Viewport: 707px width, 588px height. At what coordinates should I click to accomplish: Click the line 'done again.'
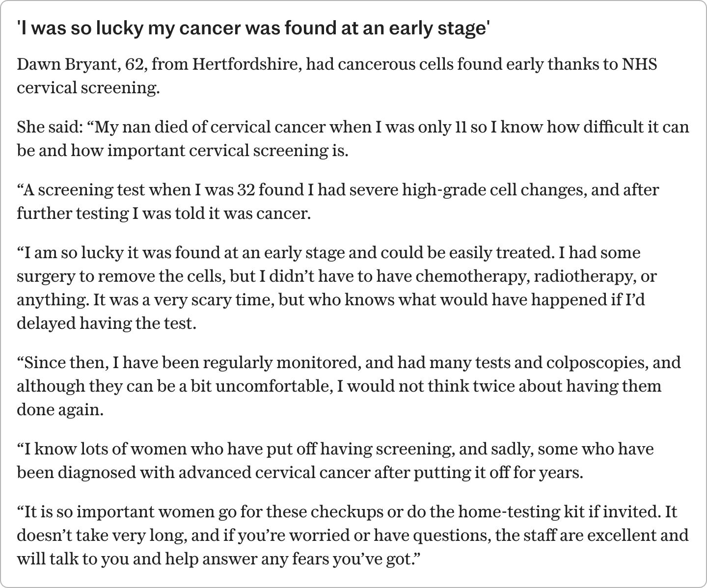point(60,410)
